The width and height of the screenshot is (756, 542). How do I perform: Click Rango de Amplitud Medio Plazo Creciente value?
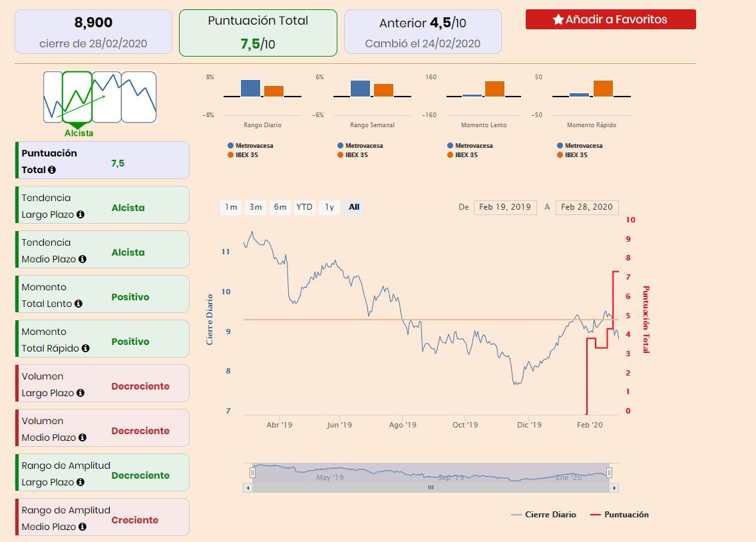tap(134, 520)
